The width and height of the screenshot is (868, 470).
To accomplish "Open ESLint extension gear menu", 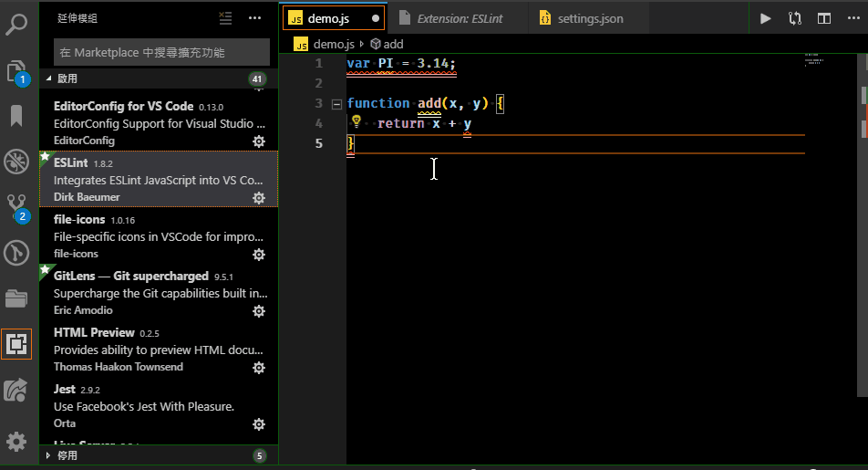I will (259, 198).
